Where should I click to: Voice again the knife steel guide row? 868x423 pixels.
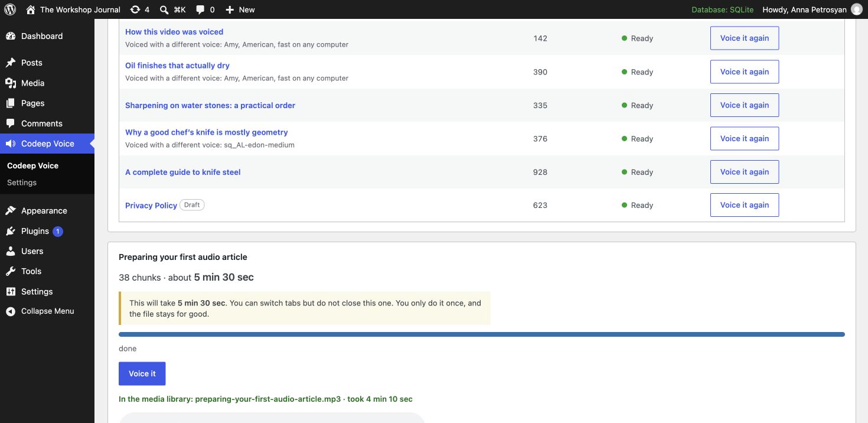click(744, 172)
